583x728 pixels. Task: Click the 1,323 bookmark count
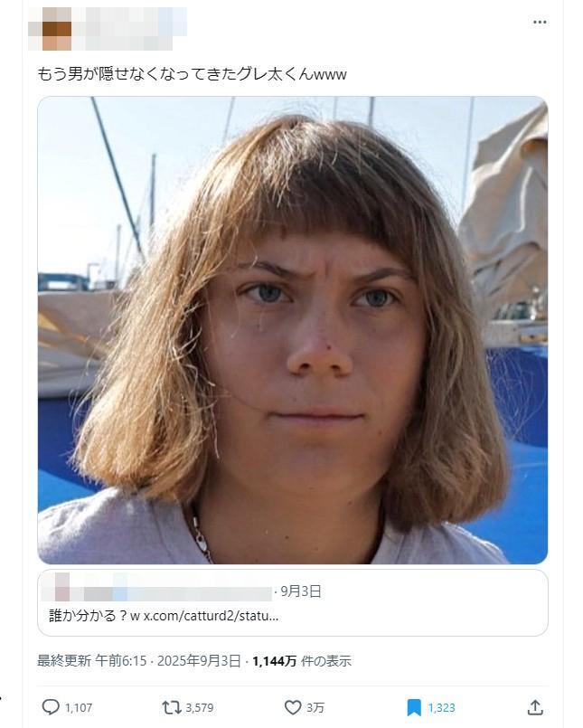(x=443, y=708)
